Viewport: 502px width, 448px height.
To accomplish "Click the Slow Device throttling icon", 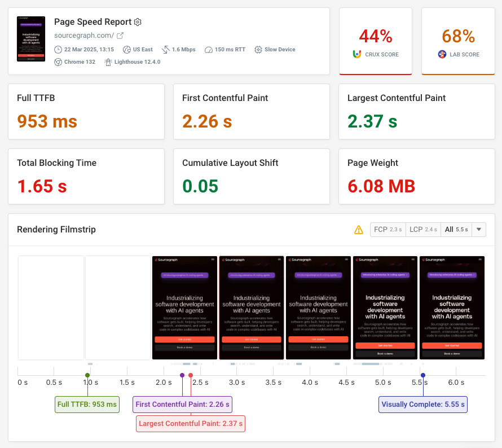I will 258,50.
